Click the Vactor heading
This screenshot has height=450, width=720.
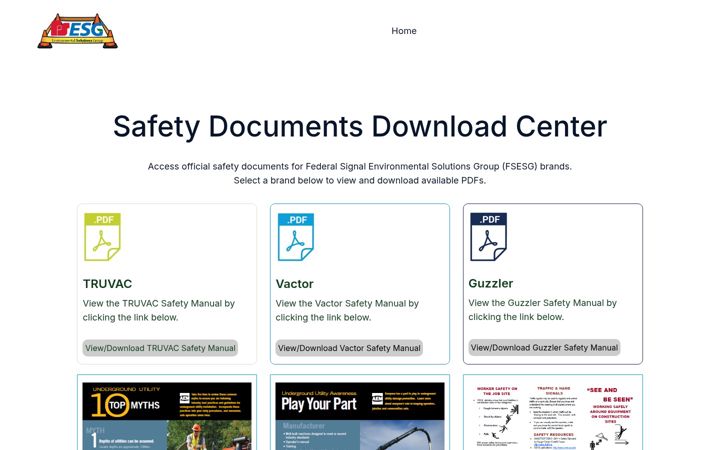[294, 284]
